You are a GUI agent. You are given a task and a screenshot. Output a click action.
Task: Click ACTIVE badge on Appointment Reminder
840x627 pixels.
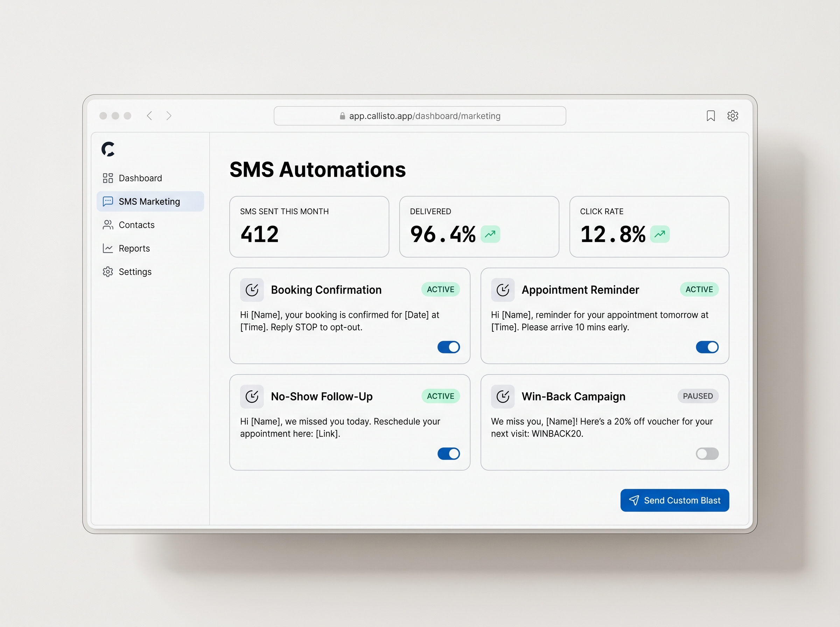pyautogui.click(x=699, y=289)
